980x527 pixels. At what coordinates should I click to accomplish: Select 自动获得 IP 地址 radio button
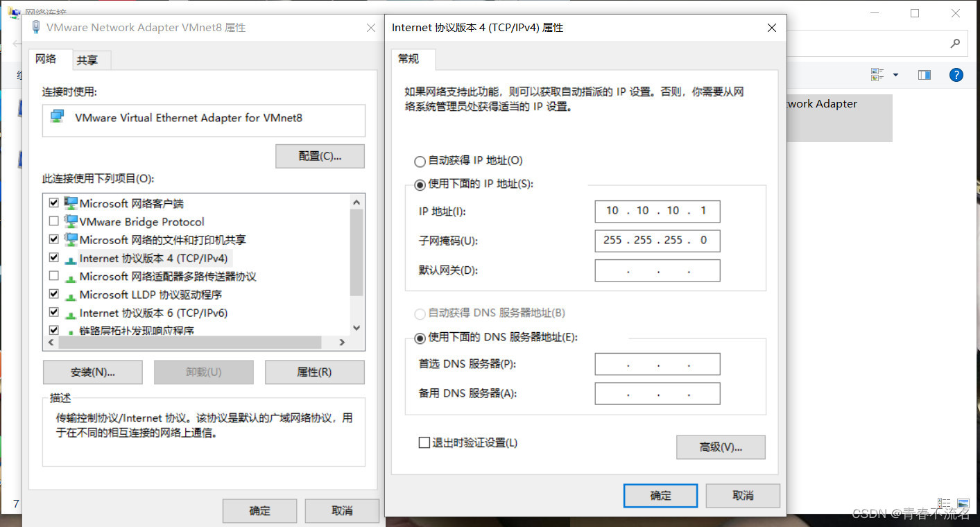click(420, 161)
